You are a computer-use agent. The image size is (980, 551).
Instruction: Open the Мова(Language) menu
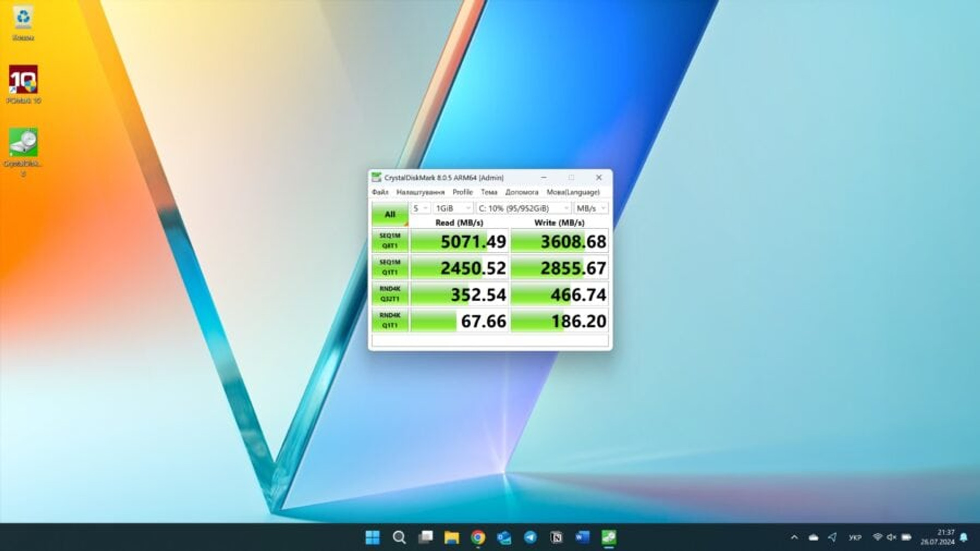point(573,192)
